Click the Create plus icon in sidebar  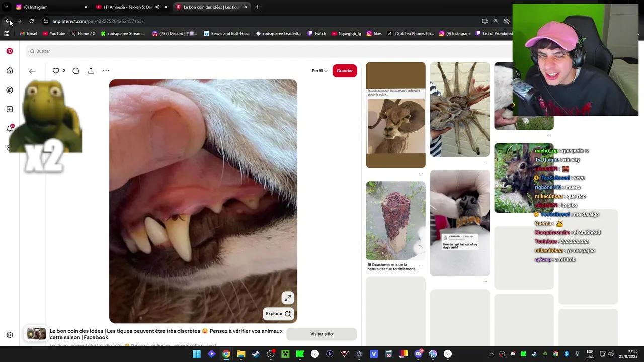10,109
